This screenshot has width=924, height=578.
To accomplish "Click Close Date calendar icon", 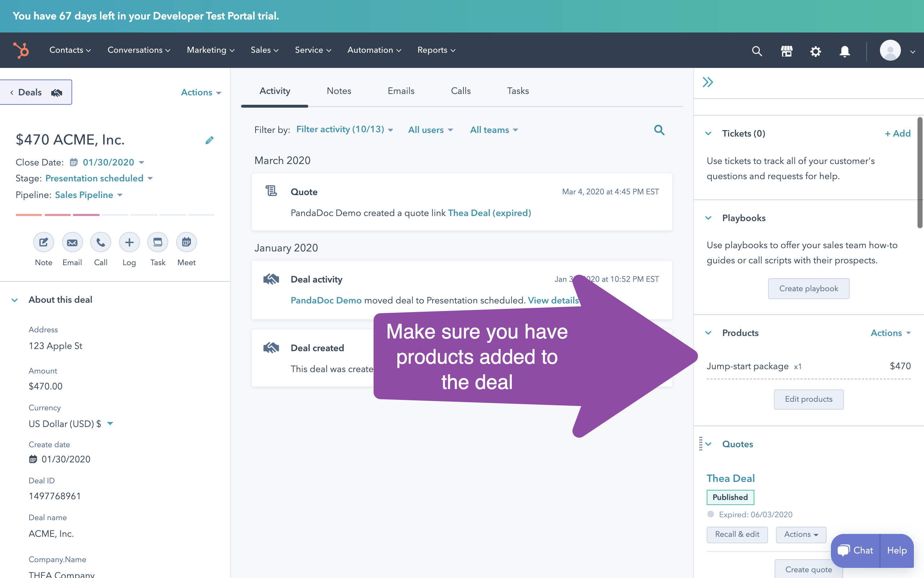I will point(74,162).
